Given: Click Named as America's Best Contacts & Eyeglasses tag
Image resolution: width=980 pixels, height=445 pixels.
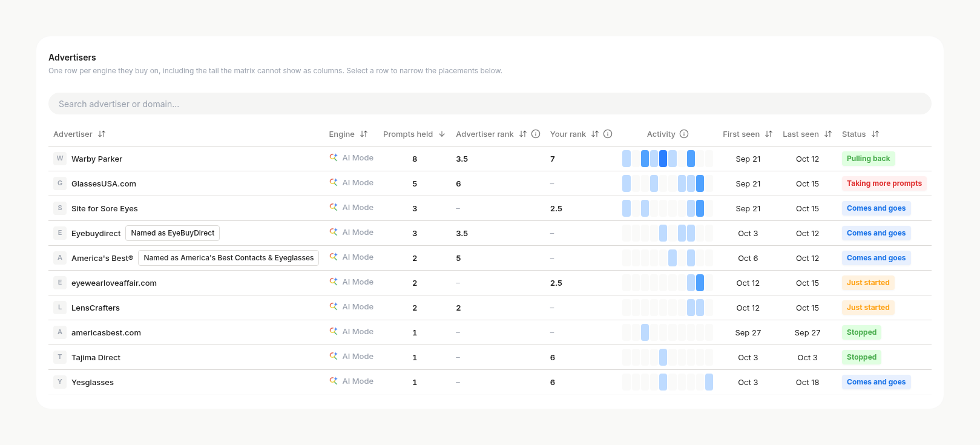Looking at the screenshot, I should point(229,258).
